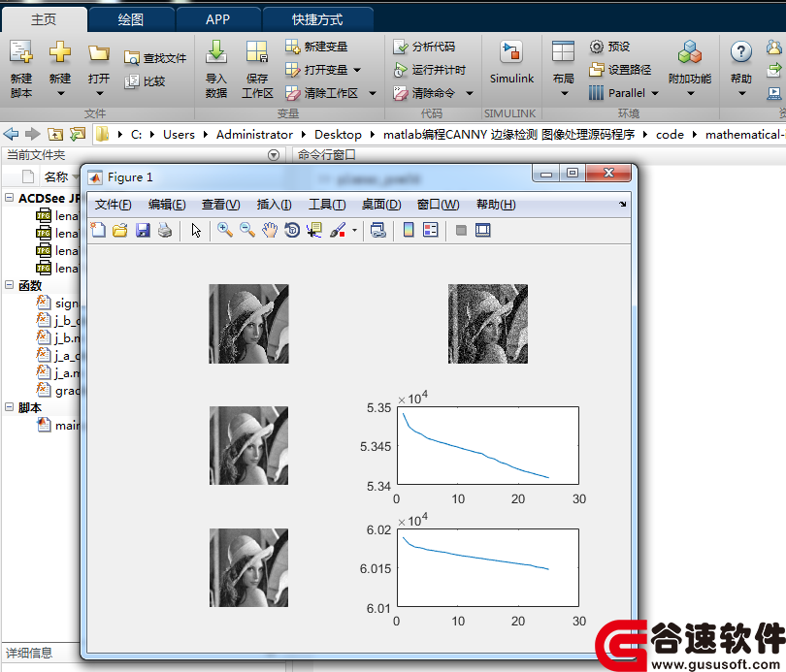
Task: Select the Rotate 3D tool
Action: point(292,231)
